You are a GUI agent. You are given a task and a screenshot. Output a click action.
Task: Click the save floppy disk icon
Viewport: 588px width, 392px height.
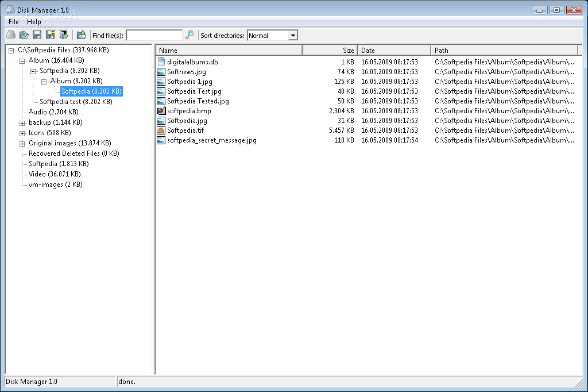click(x=37, y=35)
